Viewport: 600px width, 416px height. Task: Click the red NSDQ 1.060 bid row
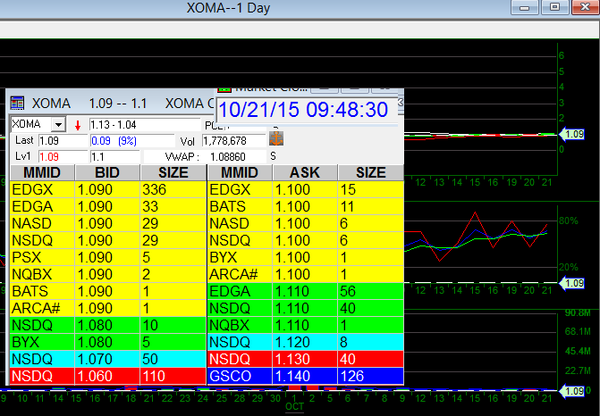[106, 376]
